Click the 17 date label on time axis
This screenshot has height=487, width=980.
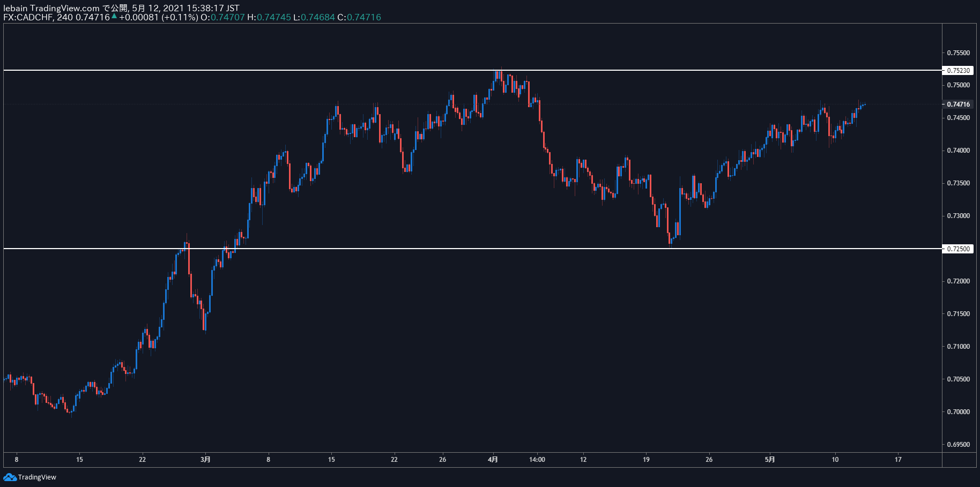pyautogui.click(x=898, y=459)
